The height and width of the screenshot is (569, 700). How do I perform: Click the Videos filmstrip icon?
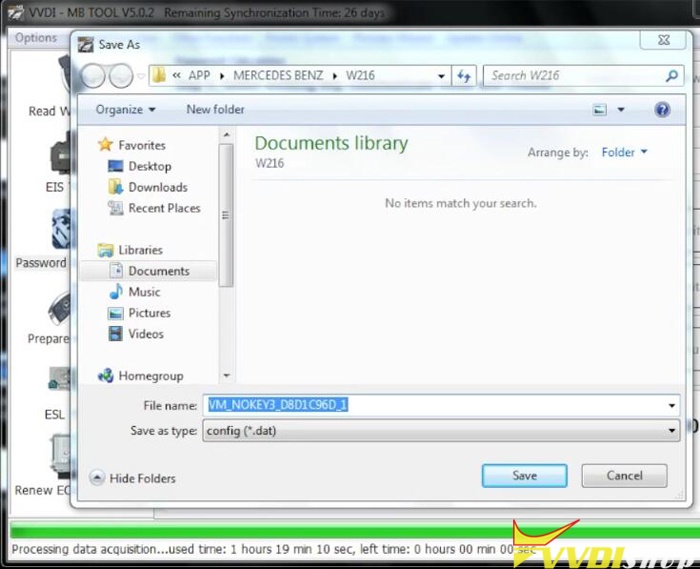[116, 333]
